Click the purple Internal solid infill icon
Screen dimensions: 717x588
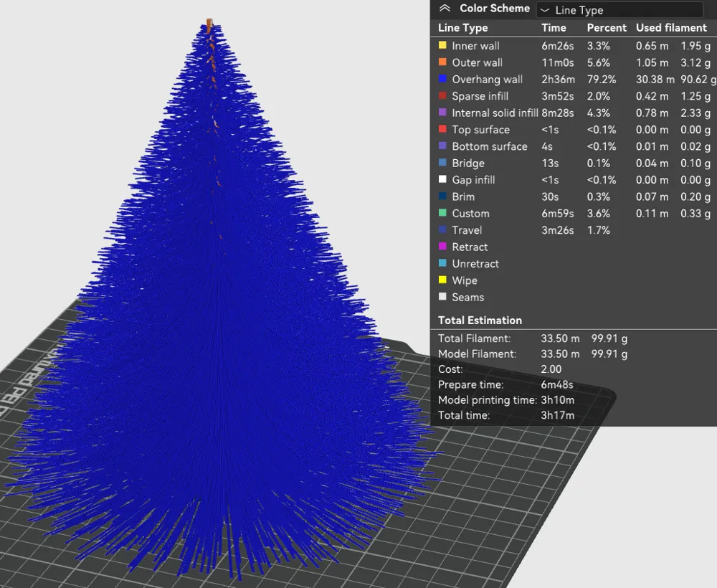442,113
